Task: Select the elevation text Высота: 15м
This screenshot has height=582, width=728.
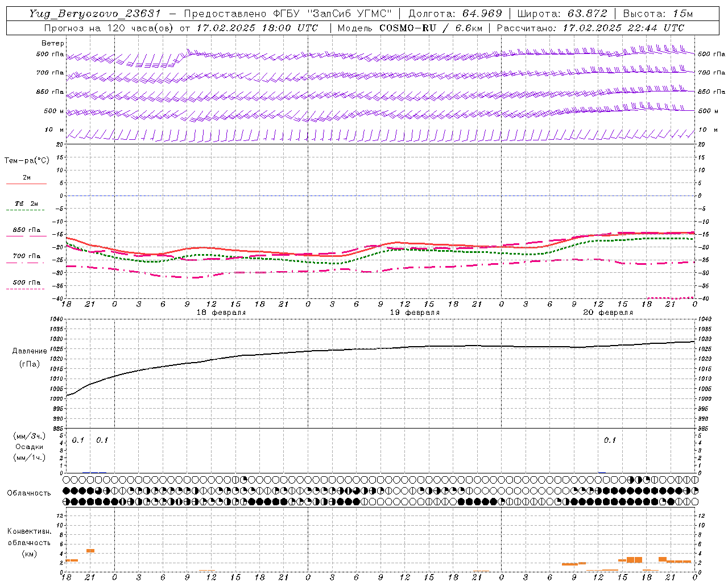Action: click(658, 14)
